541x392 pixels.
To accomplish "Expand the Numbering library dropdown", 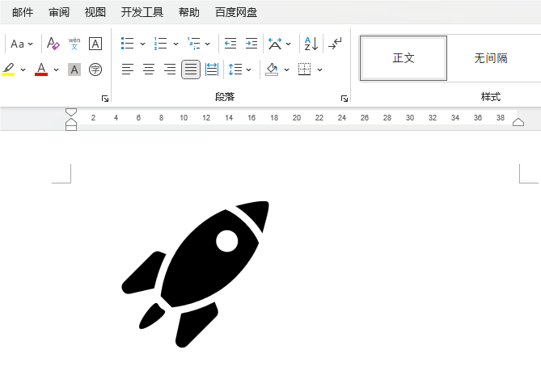I will pos(175,44).
